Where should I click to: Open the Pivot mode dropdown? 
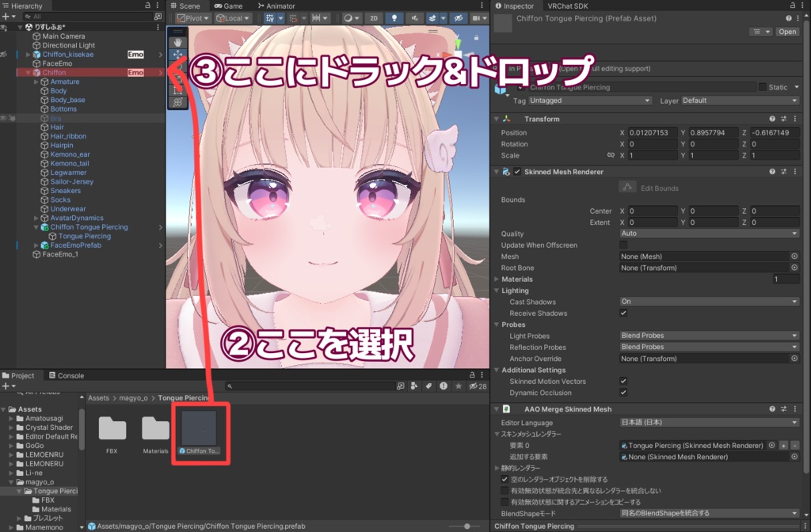[x=192, y=18]
